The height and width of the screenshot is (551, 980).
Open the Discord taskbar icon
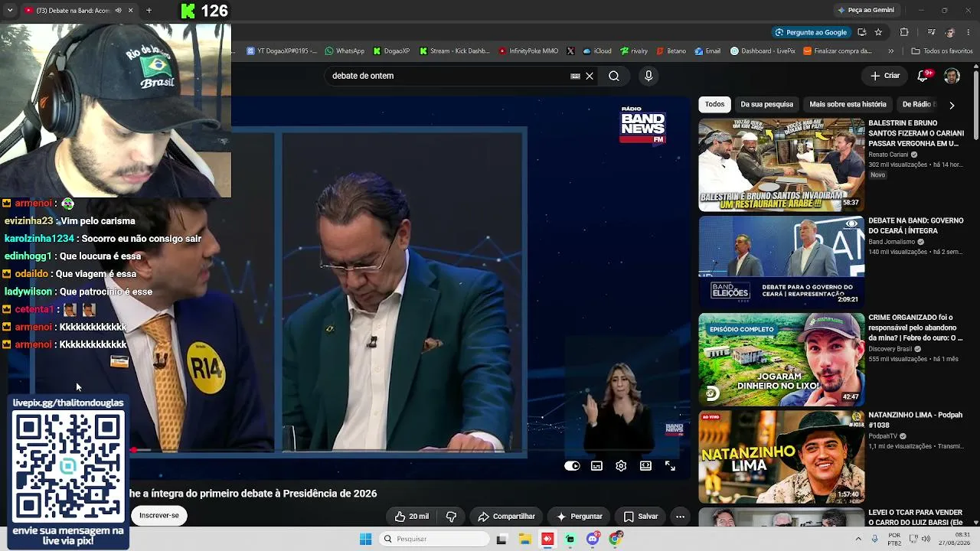593,539
